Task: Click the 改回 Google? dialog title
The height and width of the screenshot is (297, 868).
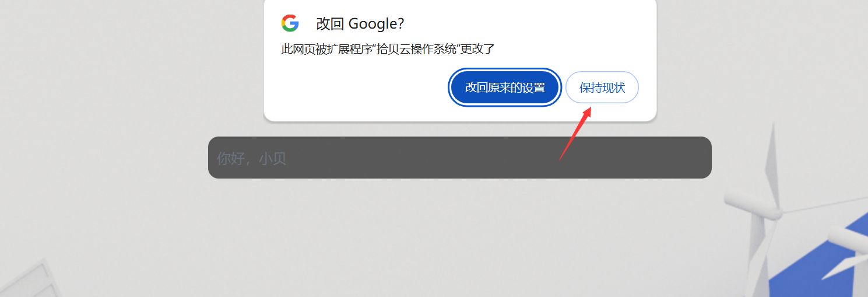Action: (360, 24)
